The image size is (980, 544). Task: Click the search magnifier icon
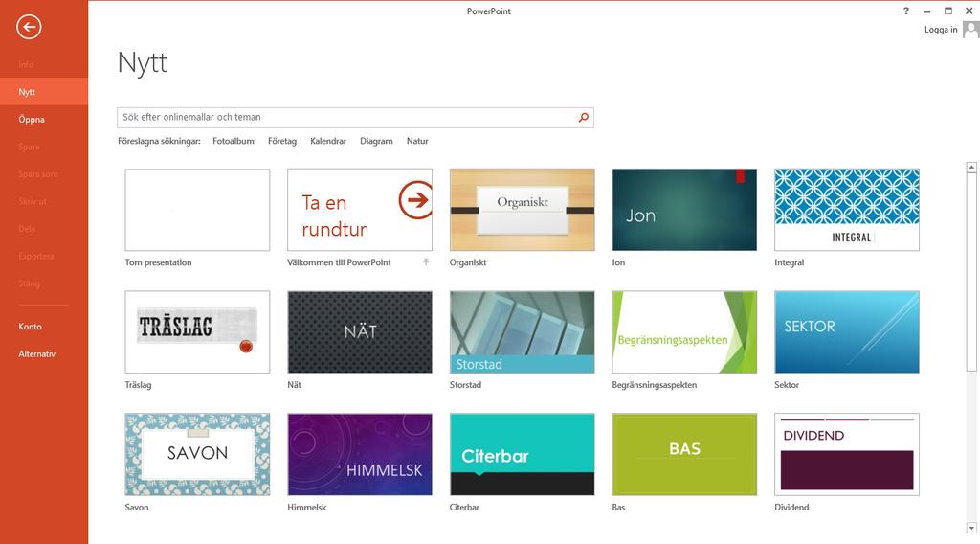[583, 117]
